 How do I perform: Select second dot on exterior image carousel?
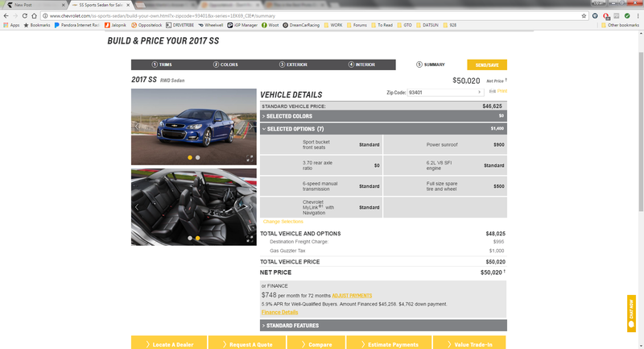[197, 157]
